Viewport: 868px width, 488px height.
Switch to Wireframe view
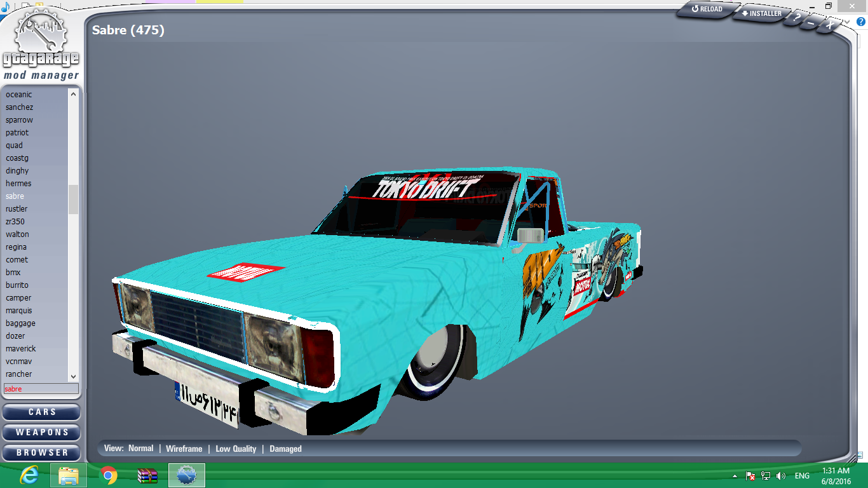[184, 449]
